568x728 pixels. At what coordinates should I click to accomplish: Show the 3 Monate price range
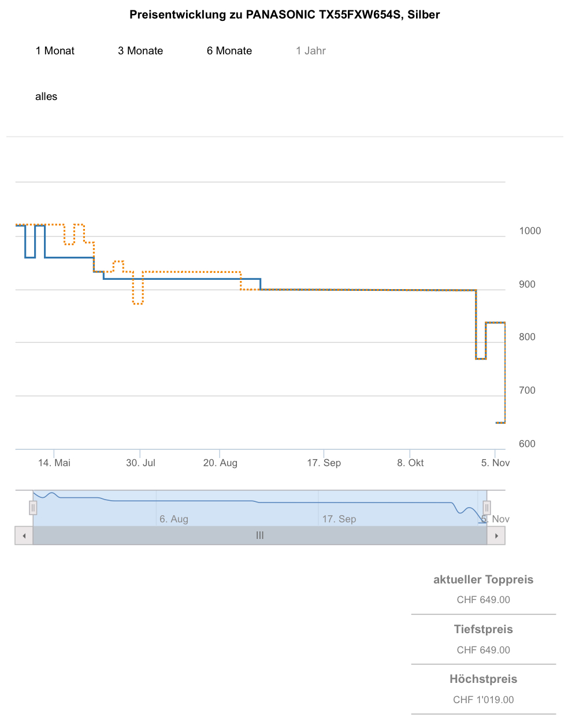point(140,51)
